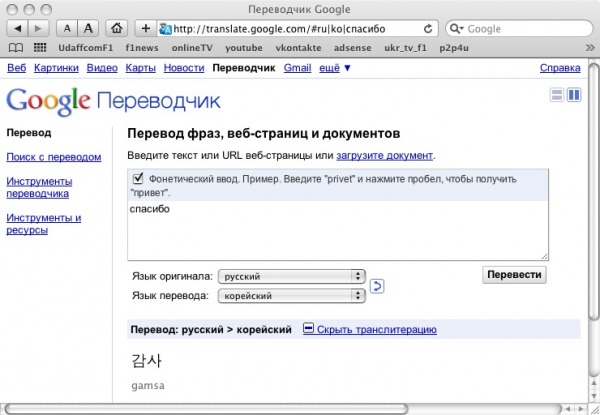This screenshot has height=415, width=600.
Task: Click Скрыть транслитерацию link
Action: click(x=377, y=329)
